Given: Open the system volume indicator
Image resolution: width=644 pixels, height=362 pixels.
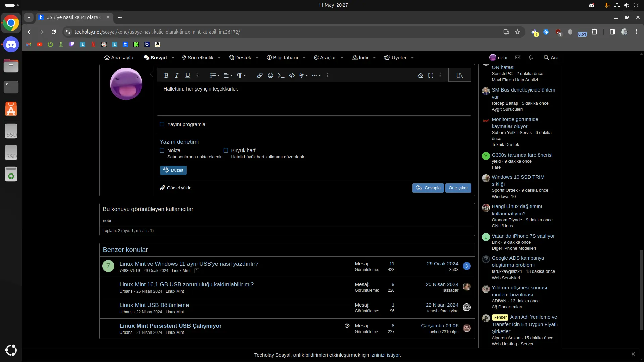Looking at the screenshot, I should [x=626, y=5].
